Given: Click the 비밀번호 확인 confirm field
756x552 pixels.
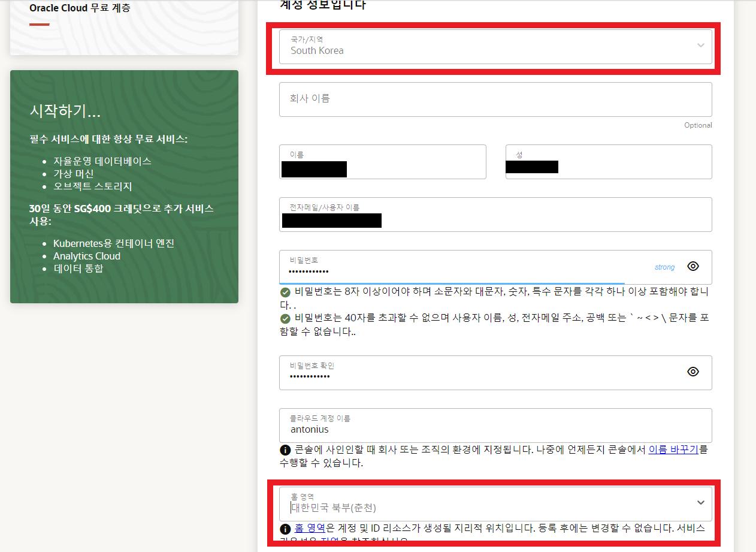Looking at the screenshot, I should pyautogui.click(x=495, y=373).
